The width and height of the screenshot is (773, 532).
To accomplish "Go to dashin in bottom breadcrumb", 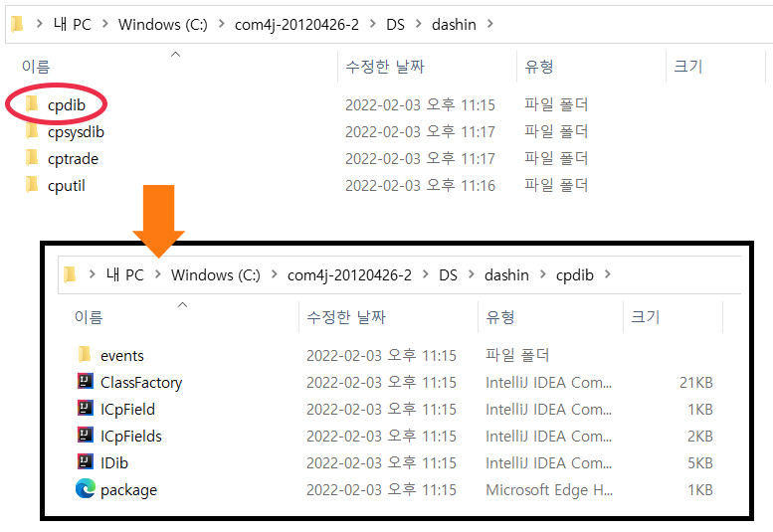I will (506, 274).
